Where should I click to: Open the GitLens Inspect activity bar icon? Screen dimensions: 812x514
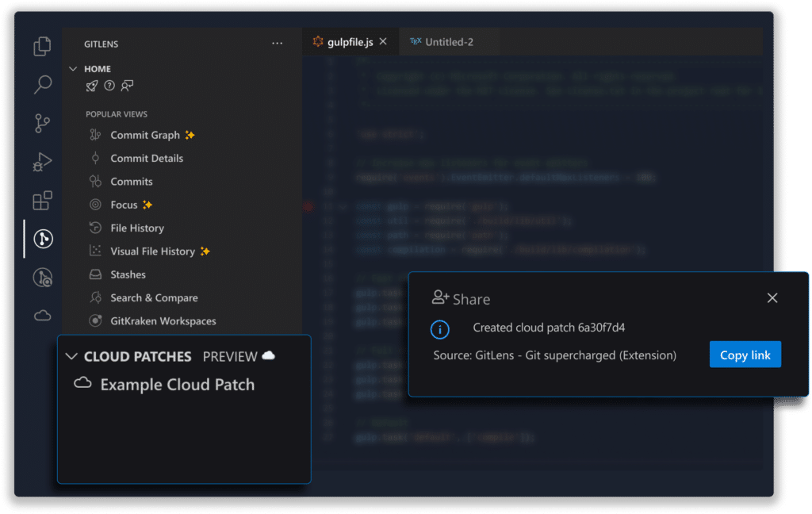[43, 277]
